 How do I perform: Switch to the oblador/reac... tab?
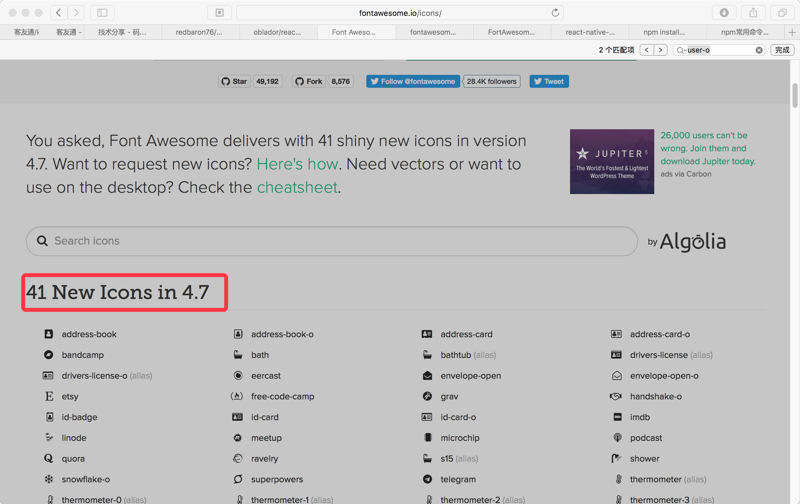click(x=278, y=32)
